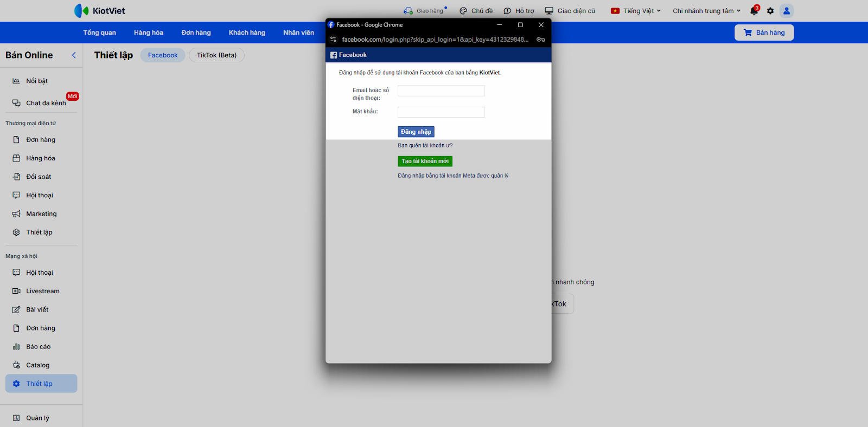
Task: Switch to the TikTok (Beta) tab
Action: click(x=217, y=55)
